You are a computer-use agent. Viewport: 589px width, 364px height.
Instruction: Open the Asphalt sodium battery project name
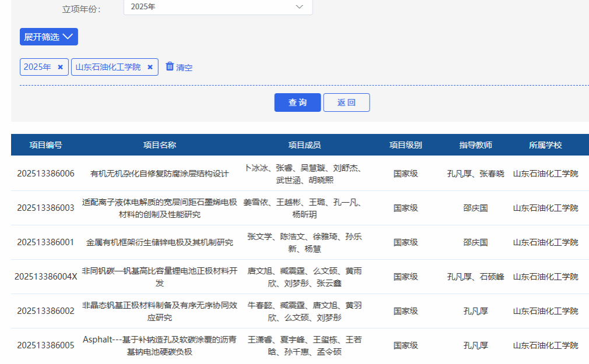[x=160, y=345]
